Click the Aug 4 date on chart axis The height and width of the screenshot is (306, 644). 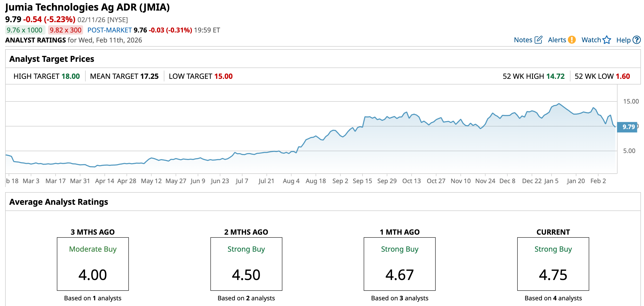point(291,181)
